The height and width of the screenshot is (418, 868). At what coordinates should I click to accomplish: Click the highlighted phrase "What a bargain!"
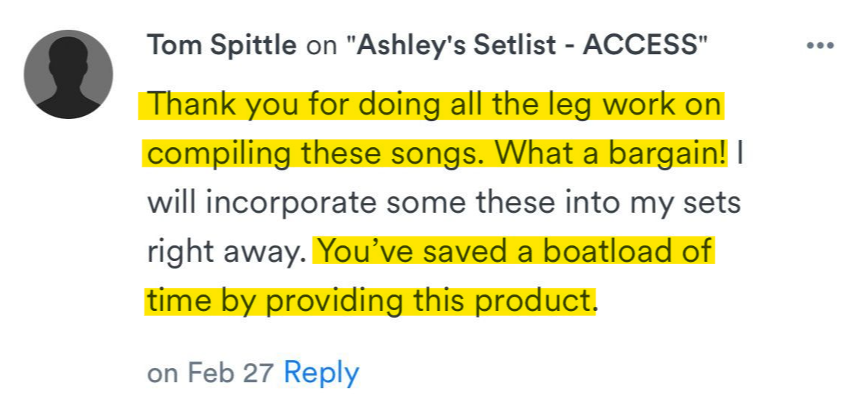click(611, 152)
